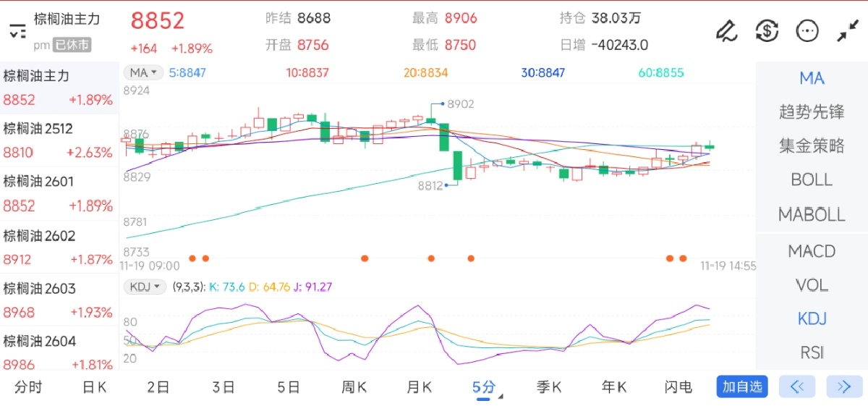The width and height of the screenshot is (868, 414).
Task: Select 棕榈油 2602 contract
Action: (x=59, y=248)
